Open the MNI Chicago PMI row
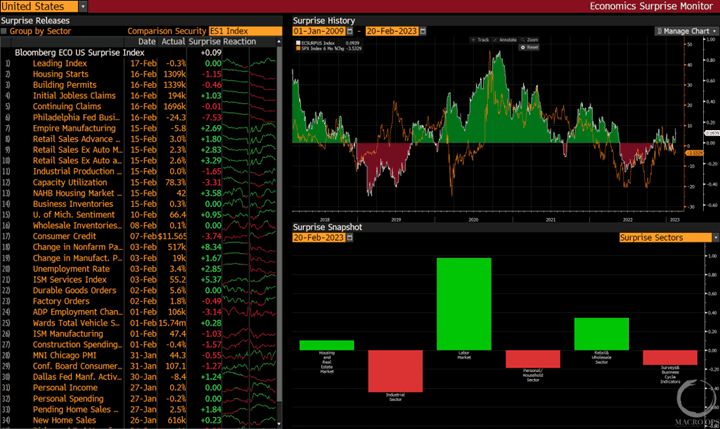The image size is (720, 429). [x=139, y=356]
